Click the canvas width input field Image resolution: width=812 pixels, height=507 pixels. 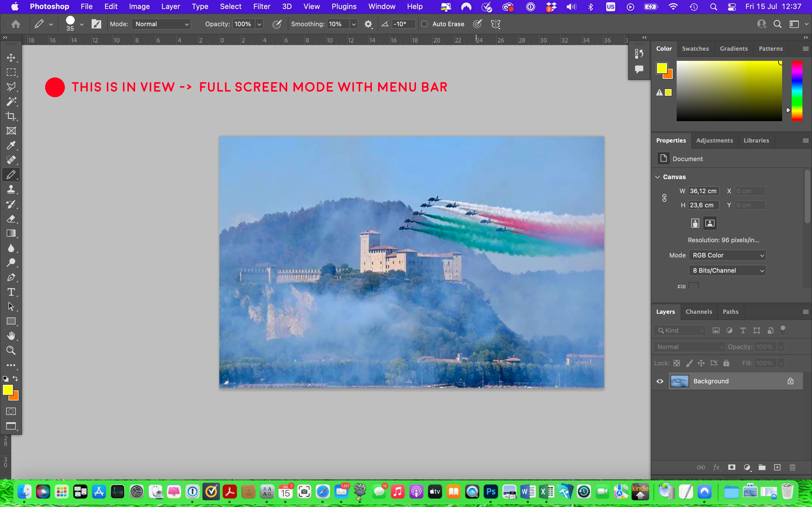[703, 191]
